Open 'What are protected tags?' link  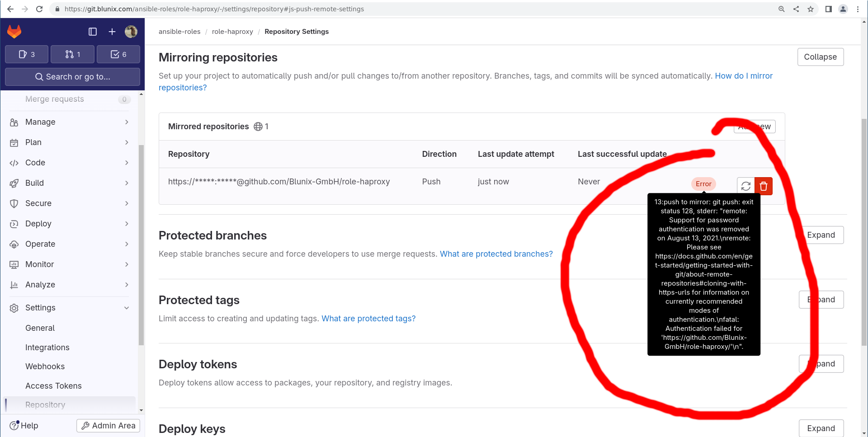368,318
